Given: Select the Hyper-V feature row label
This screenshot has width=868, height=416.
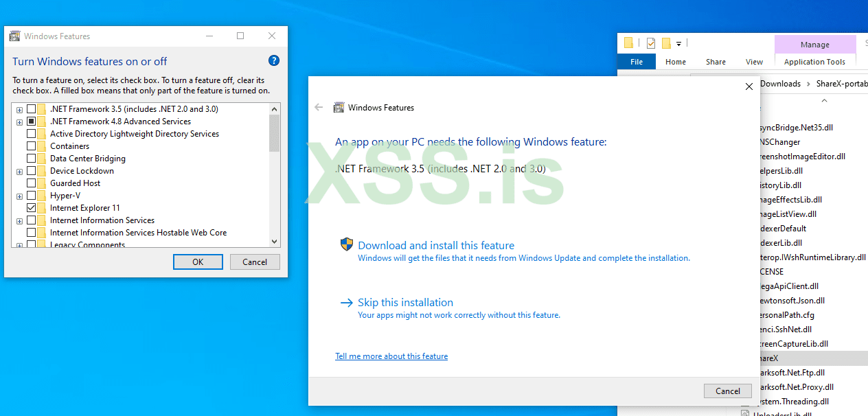Looking at the screenshot, I should [x=65, y=196].
